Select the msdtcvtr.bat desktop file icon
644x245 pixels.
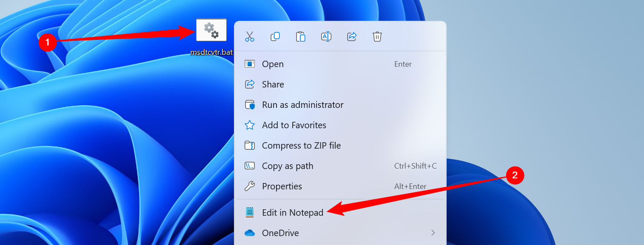pos(211,30)
